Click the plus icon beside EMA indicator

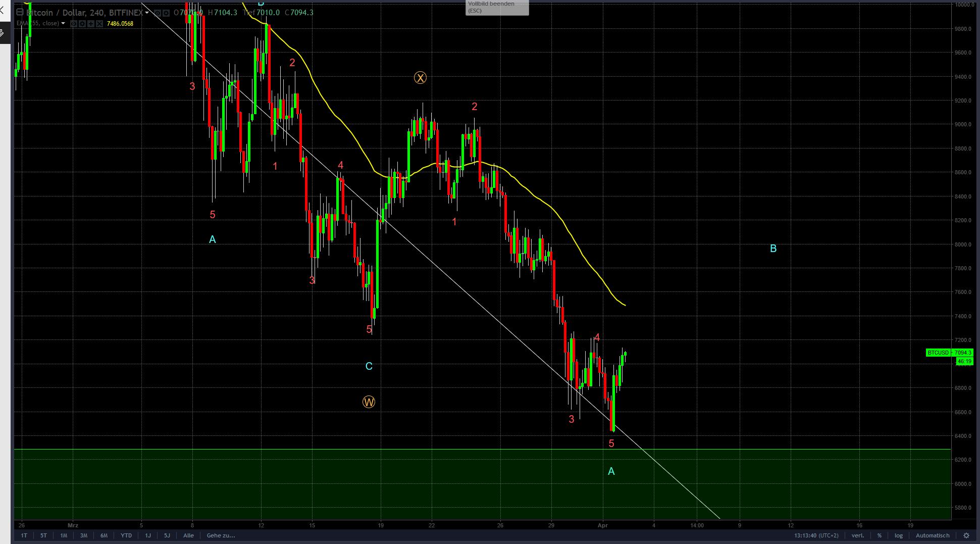pyautogui.click(x=91, y=24)
